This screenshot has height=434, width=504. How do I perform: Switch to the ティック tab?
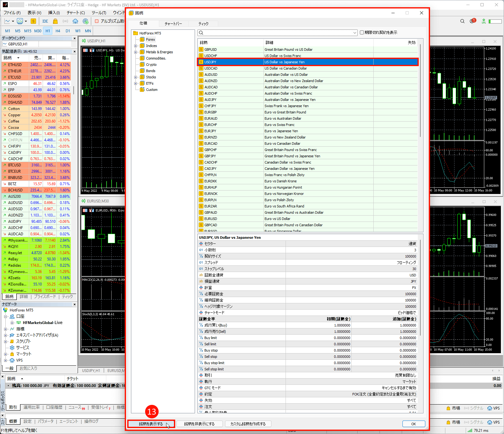pyautogui.click(x=203, y=24)
